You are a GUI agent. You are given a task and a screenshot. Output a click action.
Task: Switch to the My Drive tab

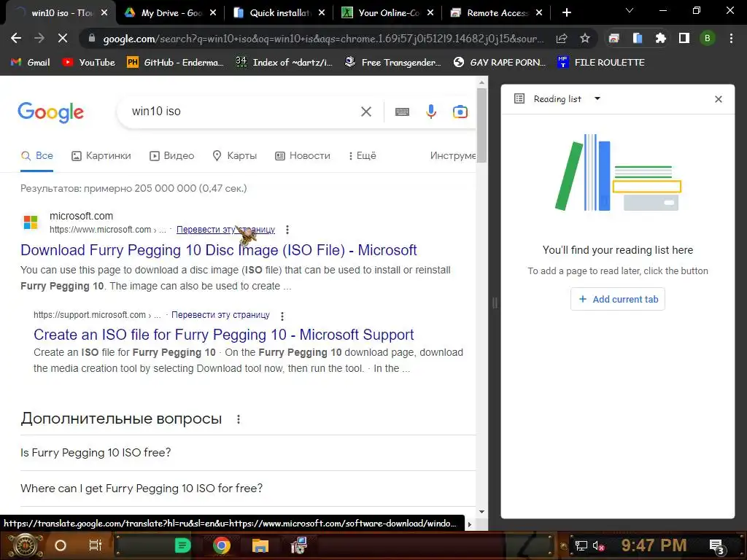point(164,13)
